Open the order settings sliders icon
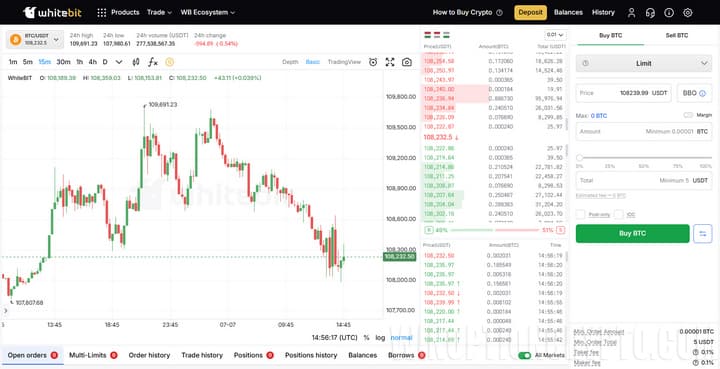The width and height of the screenshot is (720, 369). pos(703,234)
